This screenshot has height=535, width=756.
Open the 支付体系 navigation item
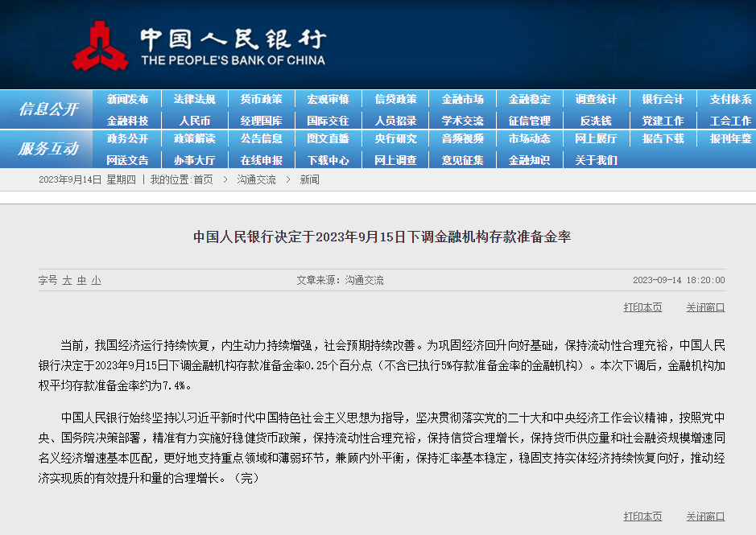point(730,99)
